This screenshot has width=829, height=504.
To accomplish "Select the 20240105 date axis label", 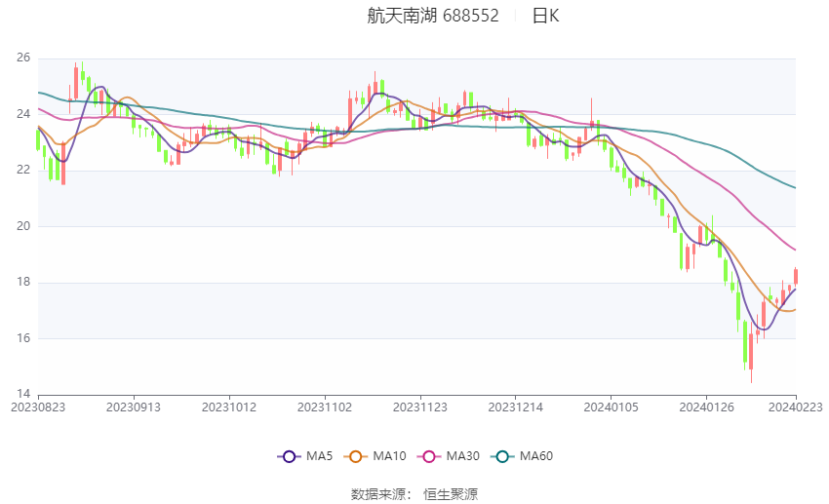I will 611,407.
